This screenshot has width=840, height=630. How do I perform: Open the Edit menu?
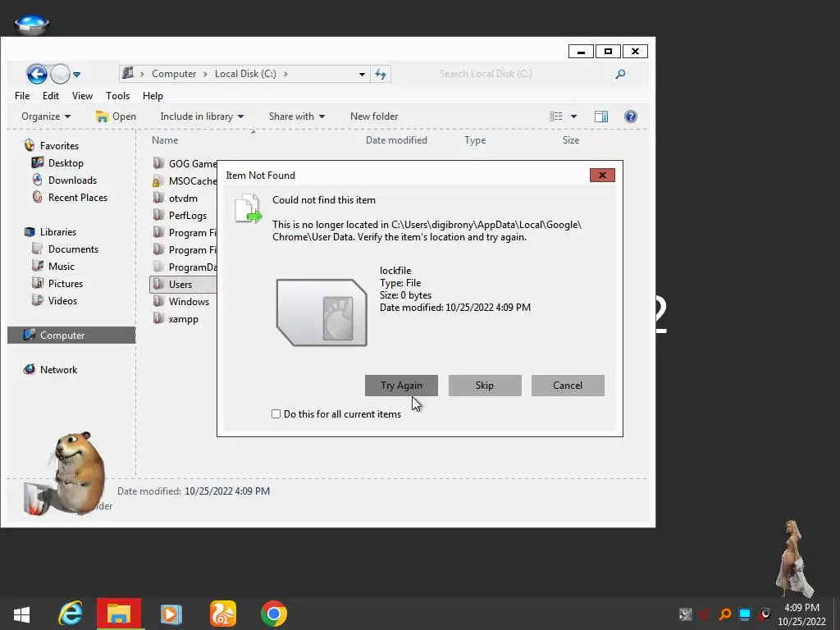(x=50, y=96)
